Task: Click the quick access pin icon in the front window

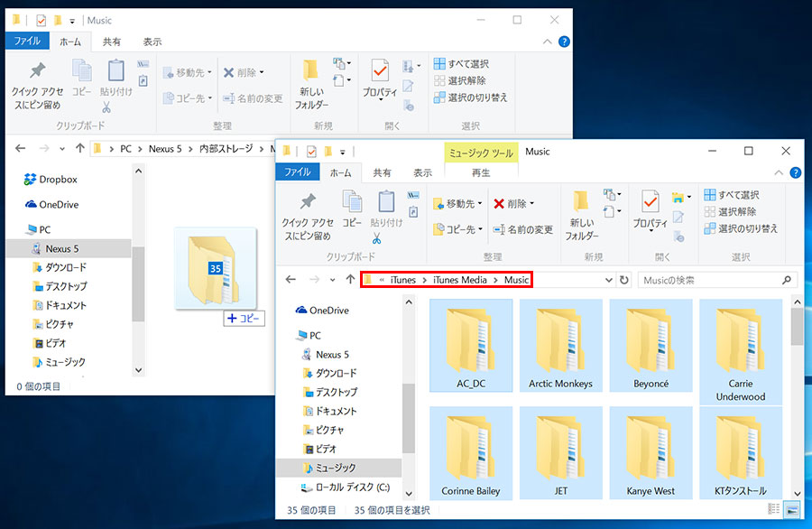Action: 309,201
